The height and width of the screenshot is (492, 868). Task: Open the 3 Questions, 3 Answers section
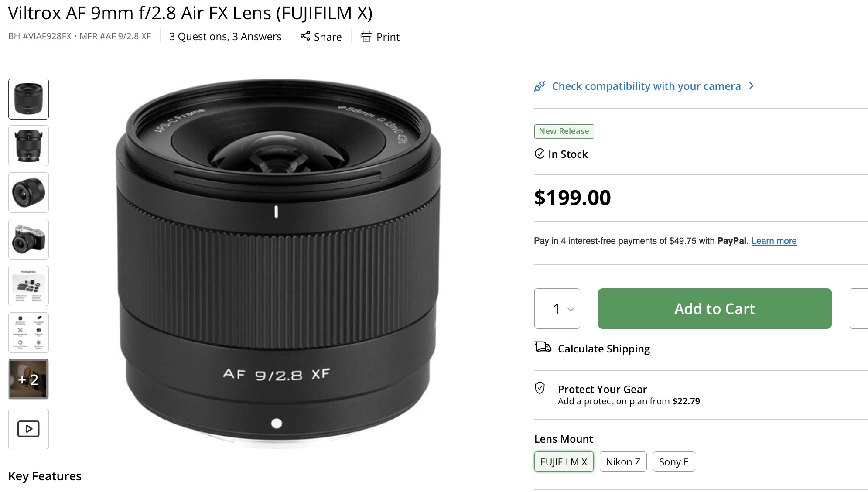pyautogui.click(x=225, y=36)
